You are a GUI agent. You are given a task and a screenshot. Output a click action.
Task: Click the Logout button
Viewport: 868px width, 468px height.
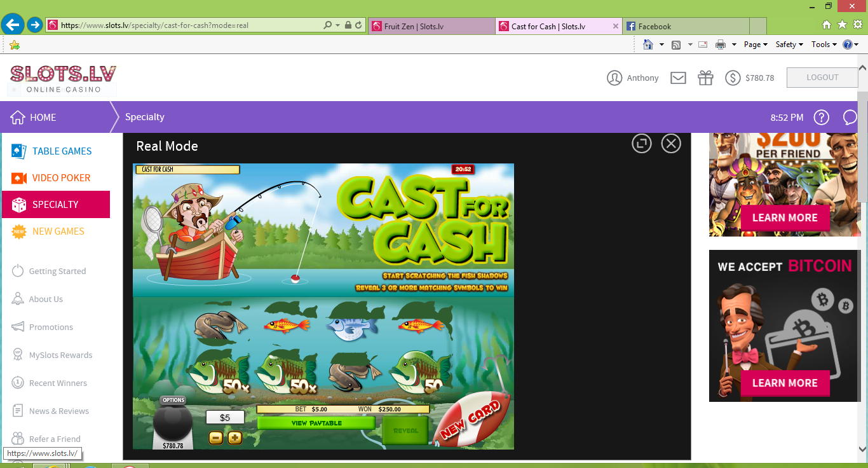822,78
